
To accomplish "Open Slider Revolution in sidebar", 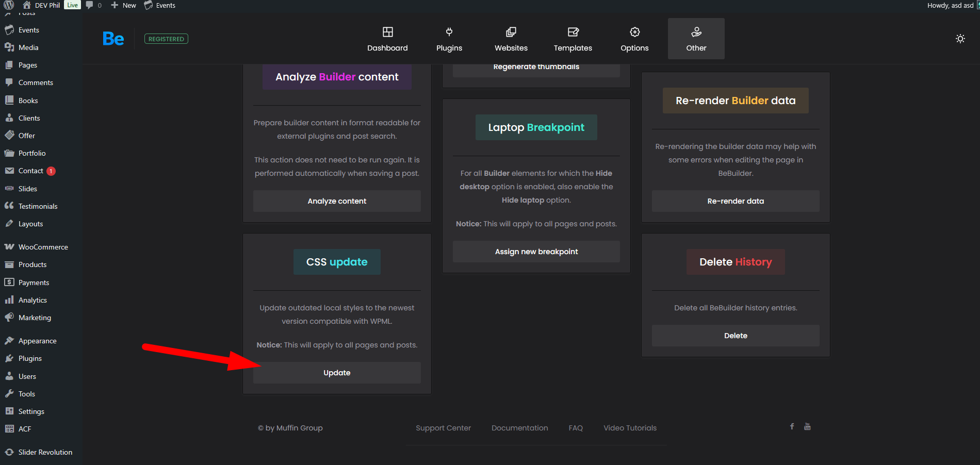I will pos(45,452).
